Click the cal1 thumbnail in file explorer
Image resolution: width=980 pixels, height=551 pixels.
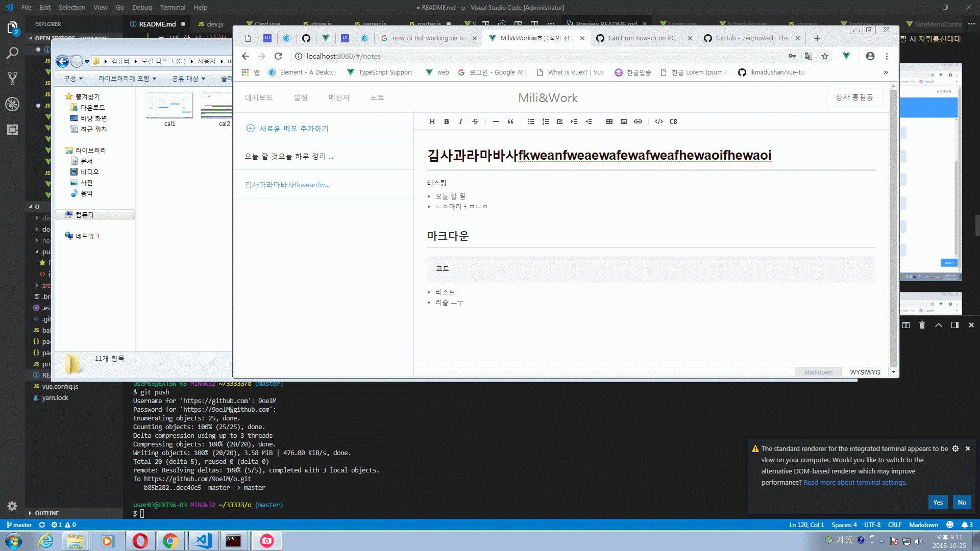click(x=169, y=106)
